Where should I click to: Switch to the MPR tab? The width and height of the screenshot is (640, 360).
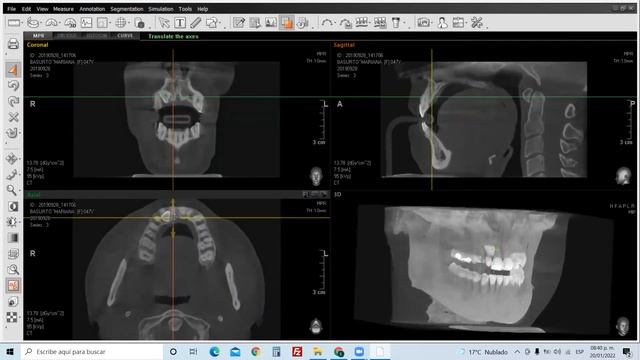38,36
